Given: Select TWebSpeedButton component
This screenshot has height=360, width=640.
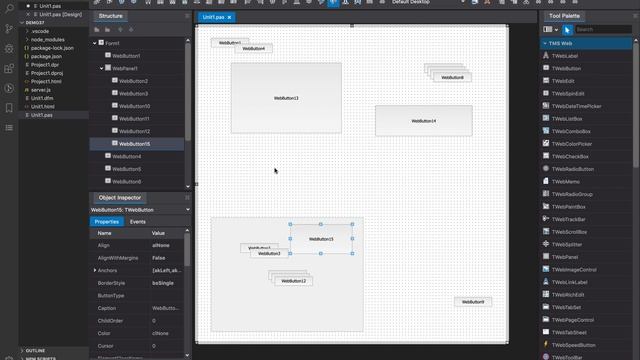Looking at the screenshot, I should (573, 345).
